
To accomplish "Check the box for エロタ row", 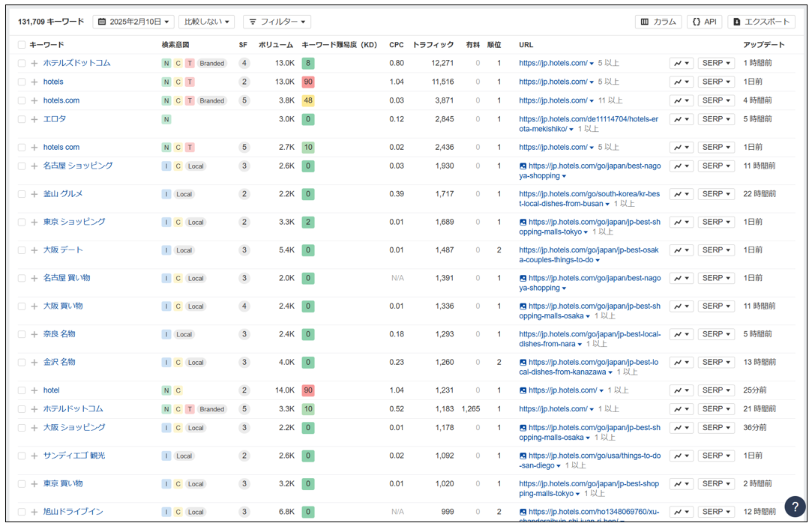I will [x=22, y=119].
